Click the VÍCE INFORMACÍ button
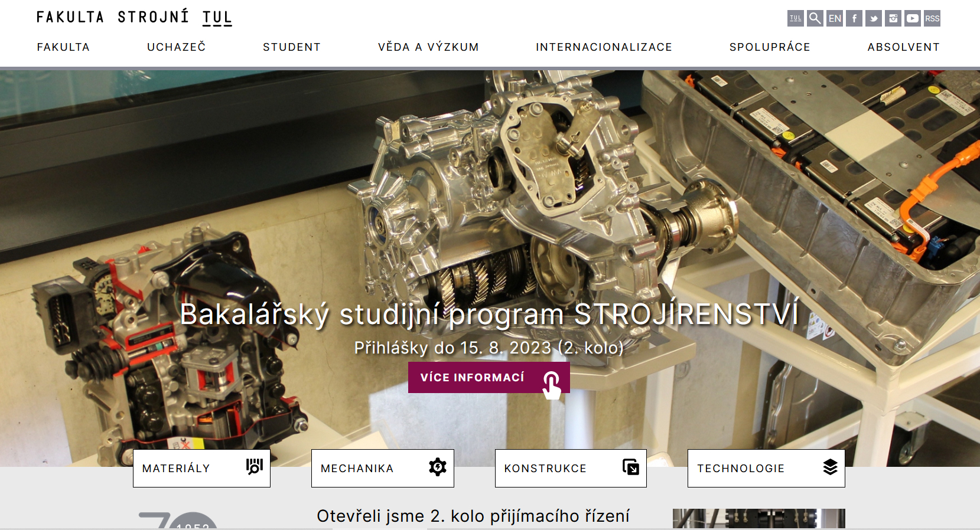980x530 pixels. tap(489, 378)
